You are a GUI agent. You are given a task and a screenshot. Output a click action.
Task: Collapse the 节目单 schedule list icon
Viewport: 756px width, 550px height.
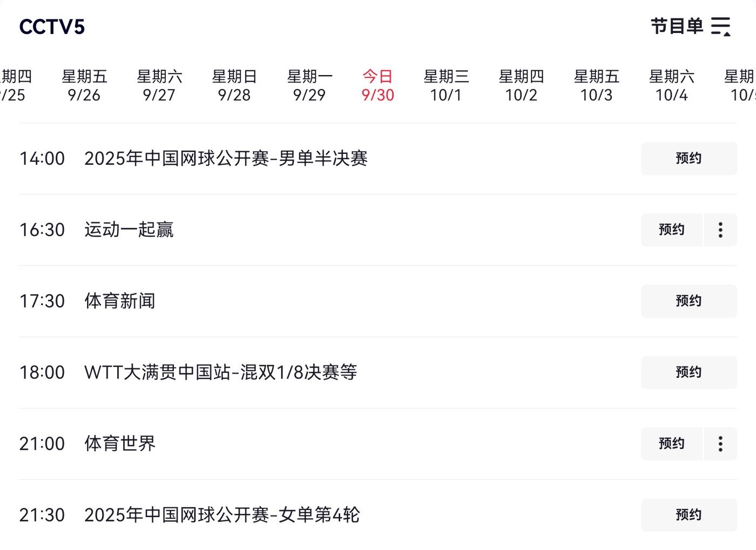pos(720,26)
